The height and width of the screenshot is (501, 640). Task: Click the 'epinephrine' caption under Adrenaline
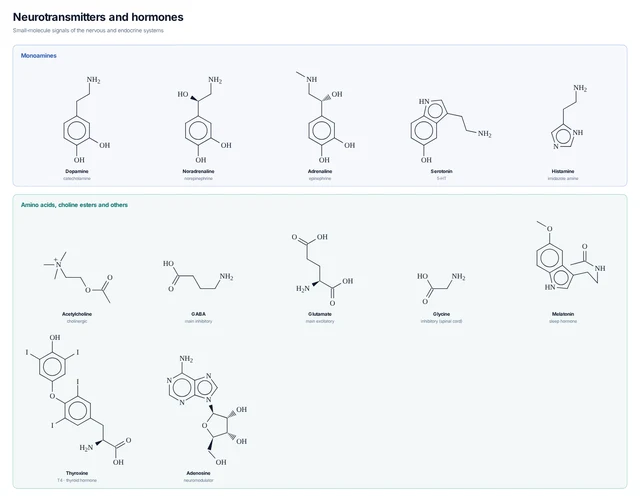(320, 179)
